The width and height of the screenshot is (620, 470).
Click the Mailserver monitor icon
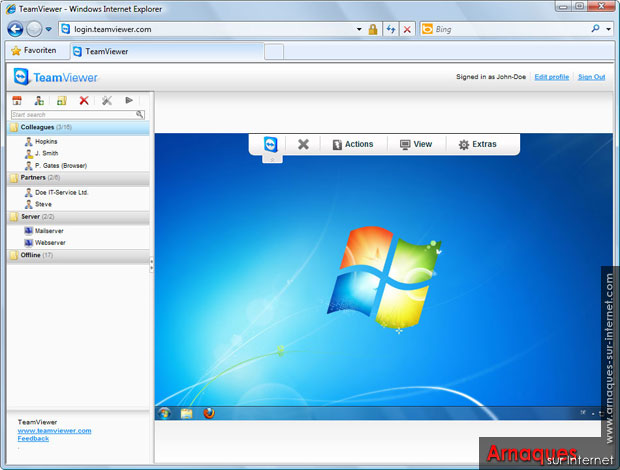pos(28,231)
